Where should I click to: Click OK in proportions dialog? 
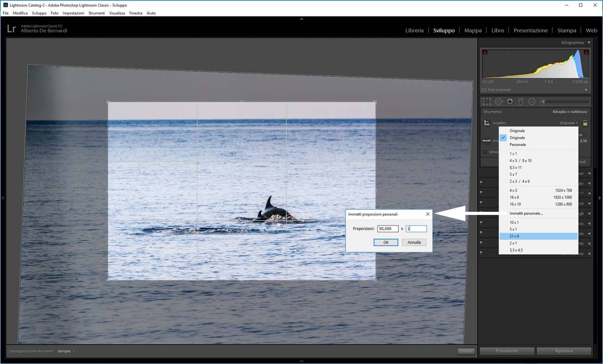coord(386,242)
